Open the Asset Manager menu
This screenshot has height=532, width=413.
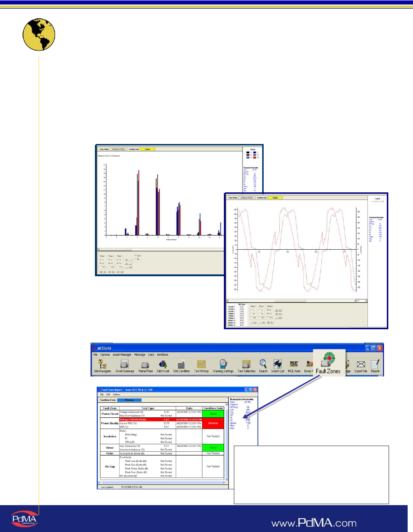point(122,355)
